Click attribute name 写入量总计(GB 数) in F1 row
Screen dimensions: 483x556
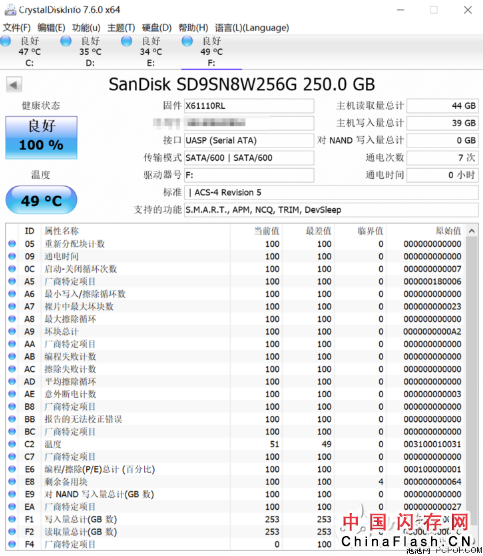pos(80,519)
